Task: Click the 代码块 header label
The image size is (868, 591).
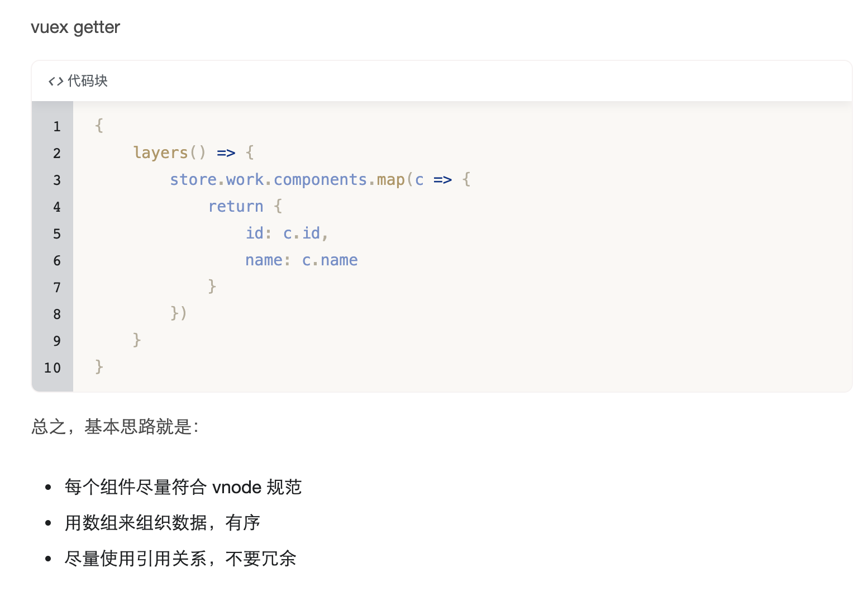Action: tap(88, 81)
